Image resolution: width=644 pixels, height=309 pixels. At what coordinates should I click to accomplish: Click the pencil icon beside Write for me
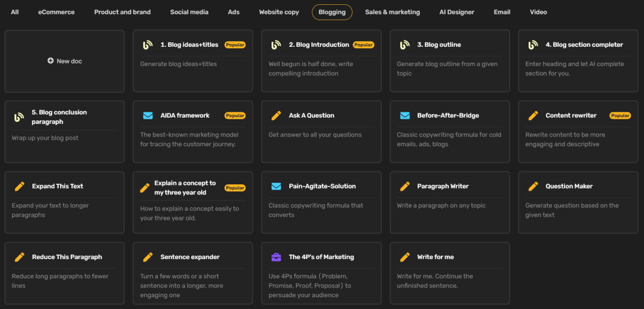[405, 257]
